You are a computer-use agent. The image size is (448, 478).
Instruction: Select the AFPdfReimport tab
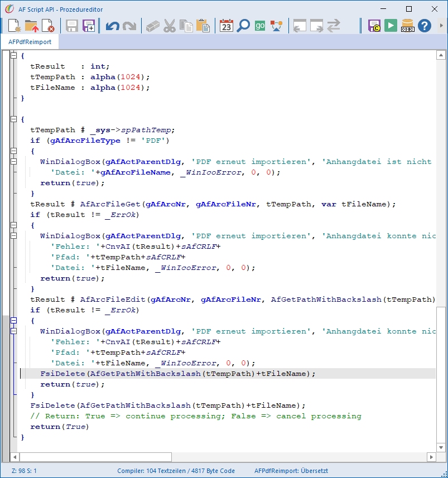tap(30, 42)
